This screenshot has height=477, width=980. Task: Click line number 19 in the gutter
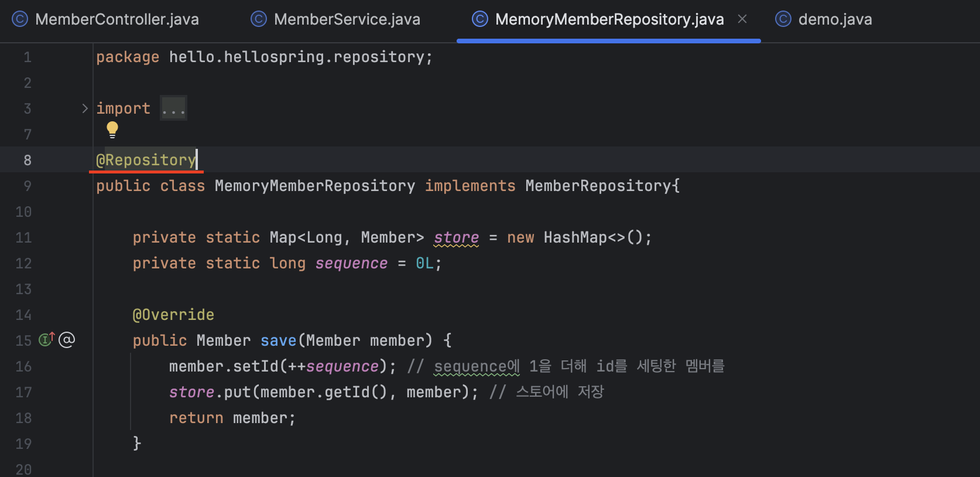pos(23,444)
